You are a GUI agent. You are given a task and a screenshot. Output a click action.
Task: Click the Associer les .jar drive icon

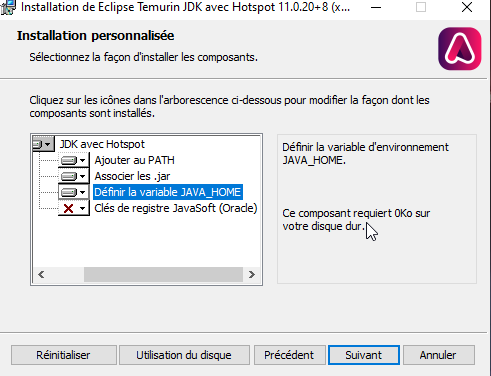point(69,176)
